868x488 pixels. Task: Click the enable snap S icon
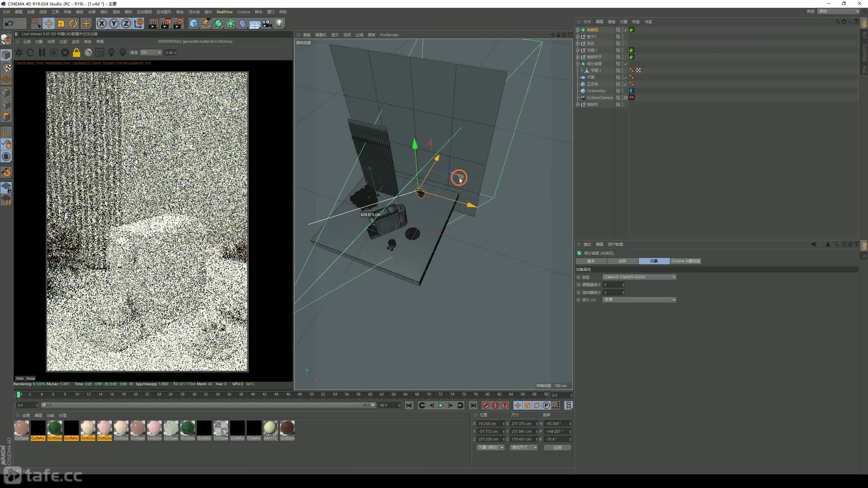click(x=6, y=157)
